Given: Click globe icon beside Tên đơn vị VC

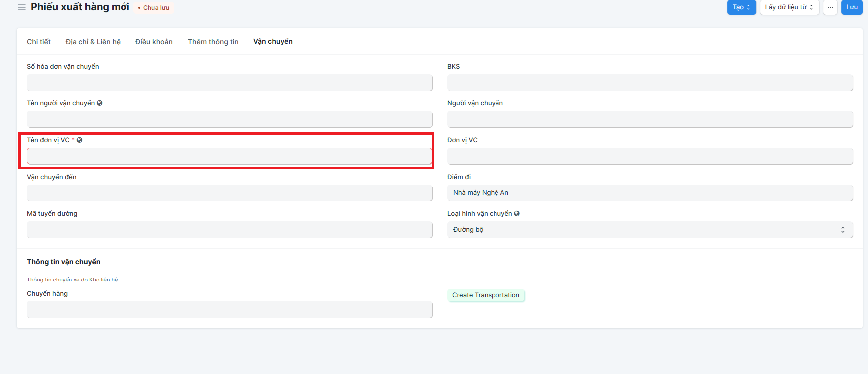Looking at the screenshot, I should (x=80, y=140).
